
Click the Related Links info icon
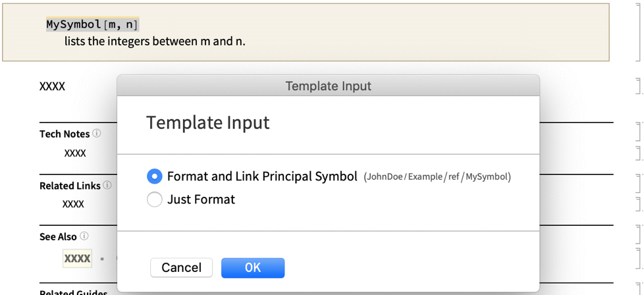pos(107,186)
